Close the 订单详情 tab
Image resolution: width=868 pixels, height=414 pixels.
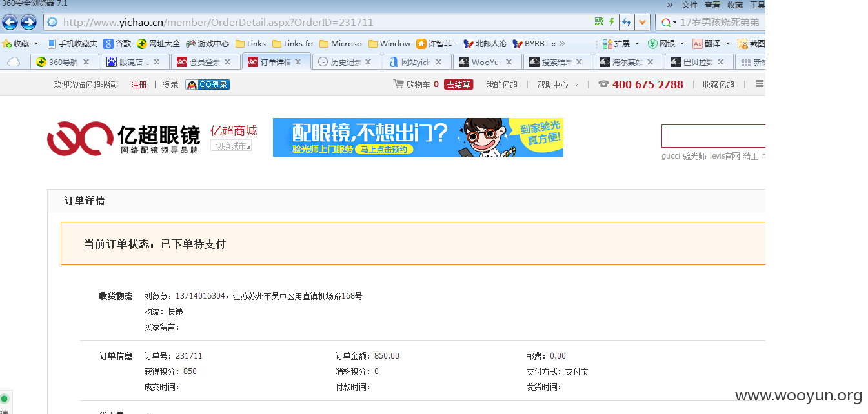(298, 62)
